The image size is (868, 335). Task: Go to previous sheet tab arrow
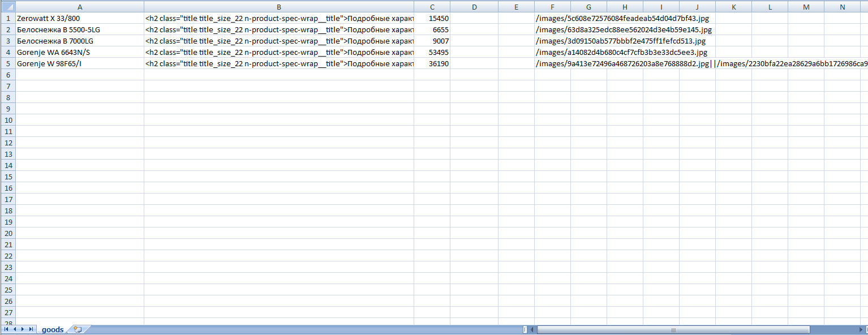pos(15,329)
